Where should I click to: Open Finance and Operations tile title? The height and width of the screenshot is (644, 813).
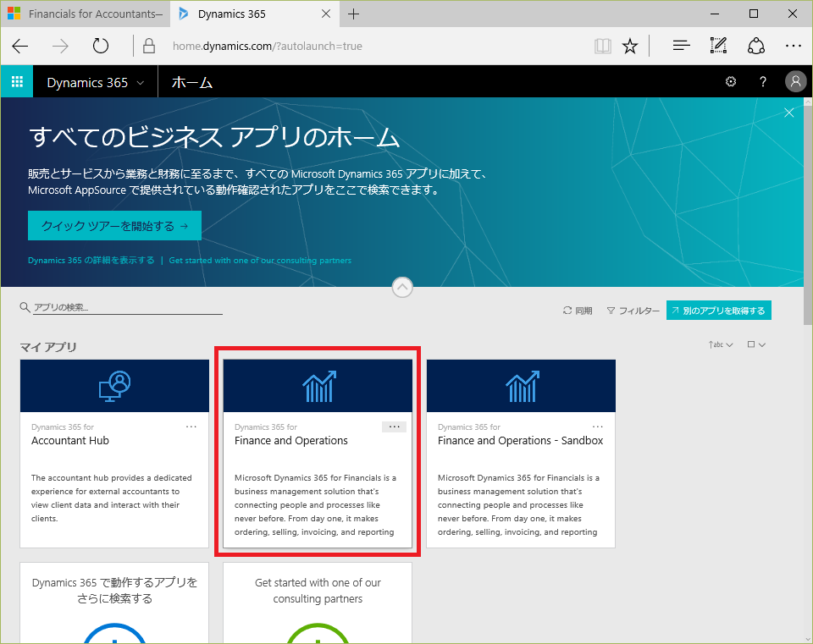point(290,440)
